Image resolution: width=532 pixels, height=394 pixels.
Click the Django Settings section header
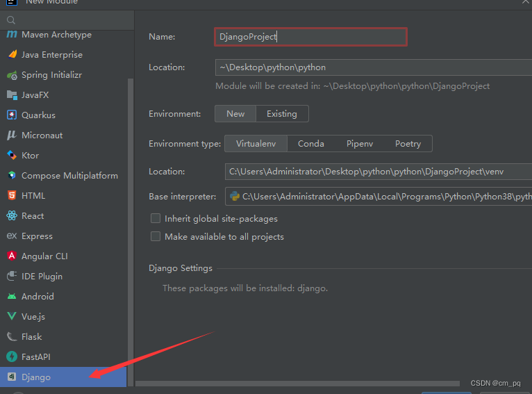[x=181, y=268]
